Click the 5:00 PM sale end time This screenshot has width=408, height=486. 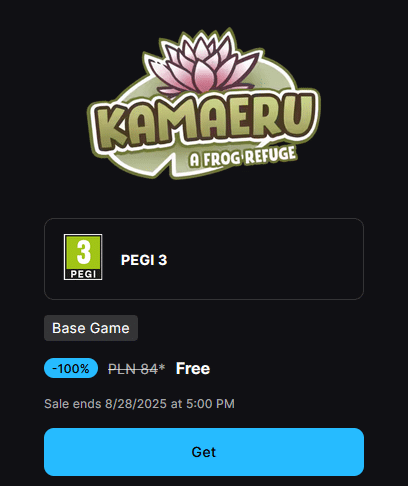(x=210, y=404)
